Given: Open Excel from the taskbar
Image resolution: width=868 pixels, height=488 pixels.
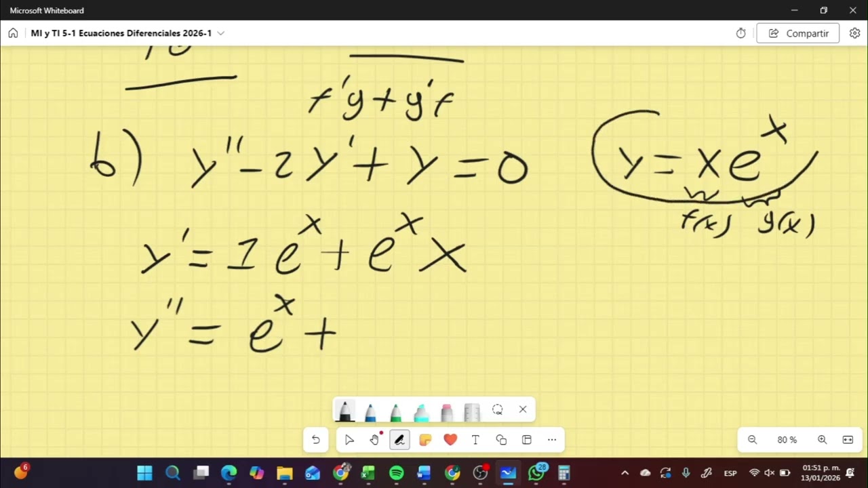Looking at the screenshot, I should (x=368, y=473).
